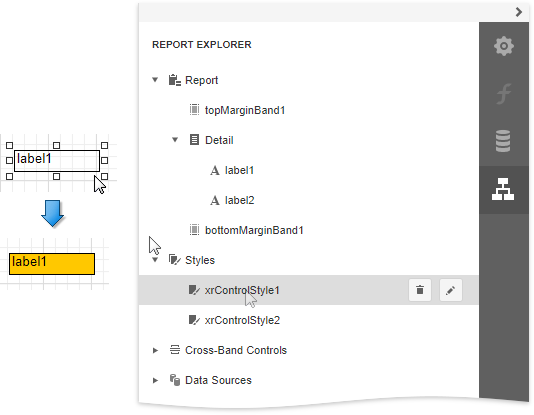Click the yellow styled label1 control
534x415 pixels.
[52, 264]
